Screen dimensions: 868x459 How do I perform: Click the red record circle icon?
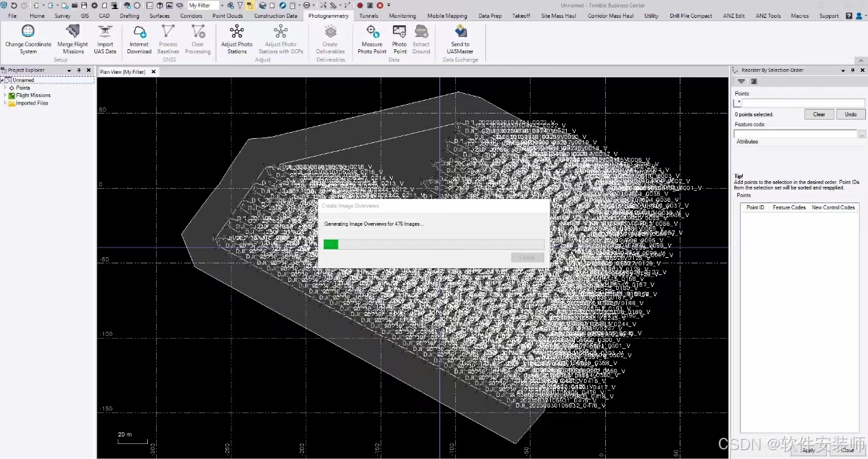[x=360, y=5]
